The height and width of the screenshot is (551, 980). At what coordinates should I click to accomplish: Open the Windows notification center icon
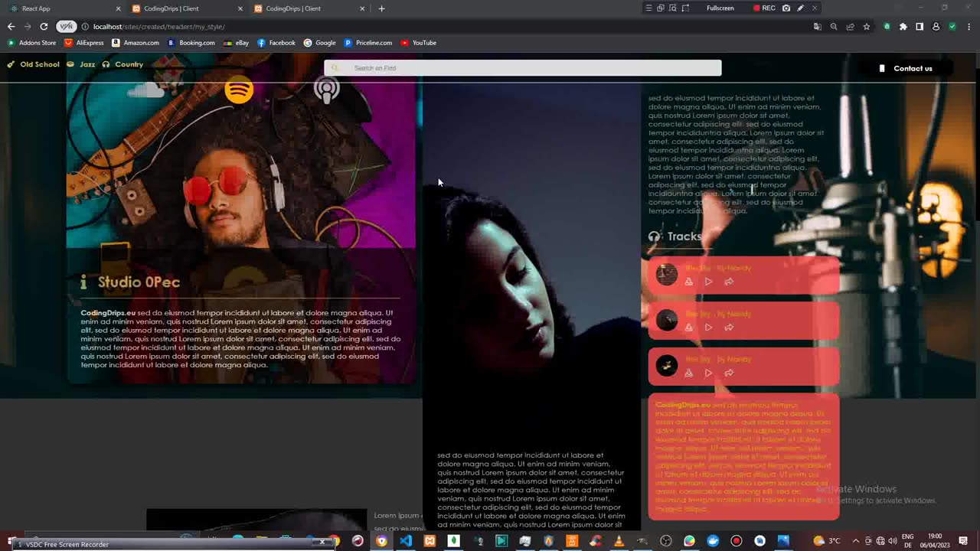(963, 541)
